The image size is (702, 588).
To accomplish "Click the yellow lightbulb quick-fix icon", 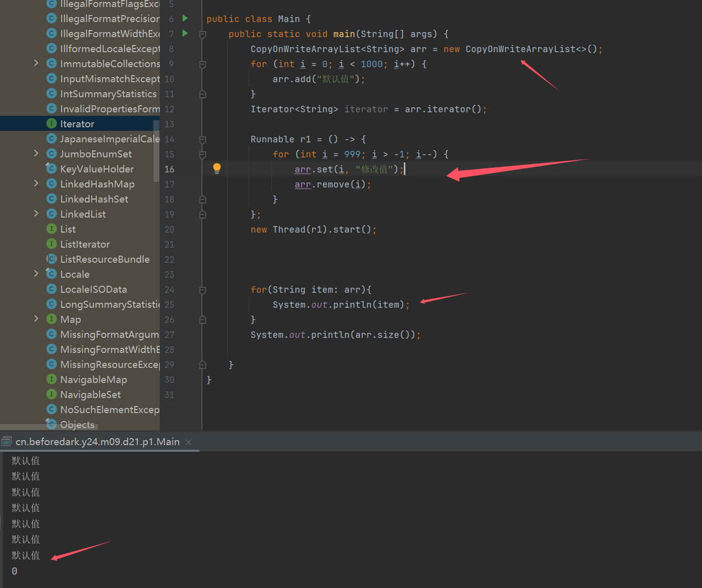I will click(x=216, y=168).
